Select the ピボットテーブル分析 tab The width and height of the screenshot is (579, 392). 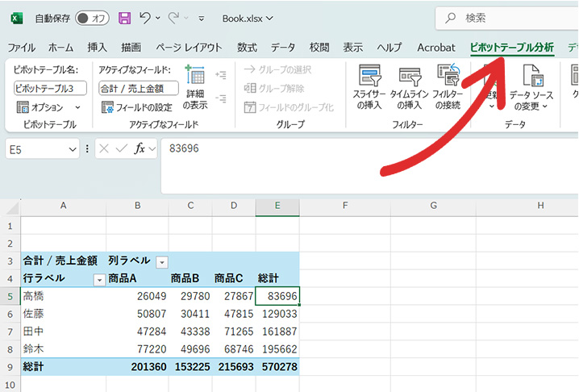(x=512, y=48)
